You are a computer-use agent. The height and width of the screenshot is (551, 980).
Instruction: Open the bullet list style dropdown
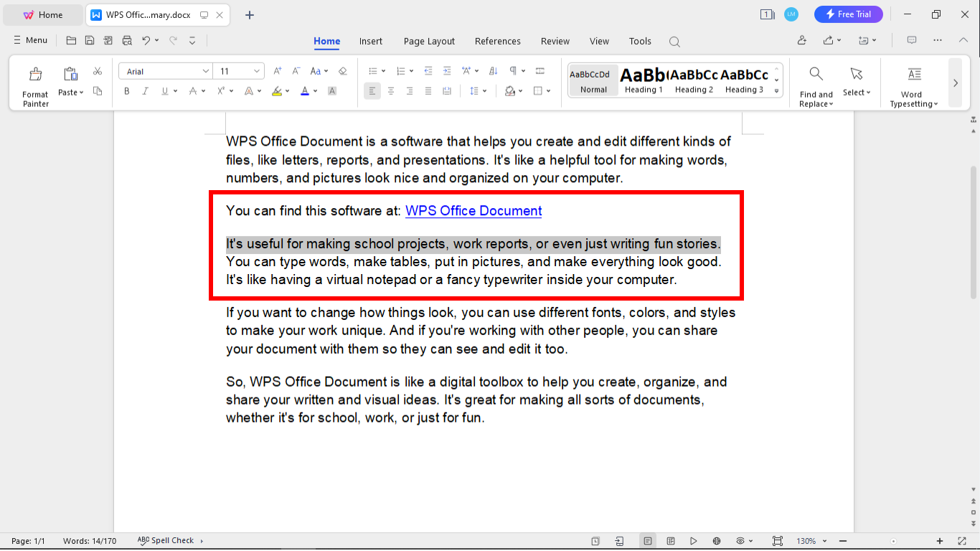tap(384, 70)
